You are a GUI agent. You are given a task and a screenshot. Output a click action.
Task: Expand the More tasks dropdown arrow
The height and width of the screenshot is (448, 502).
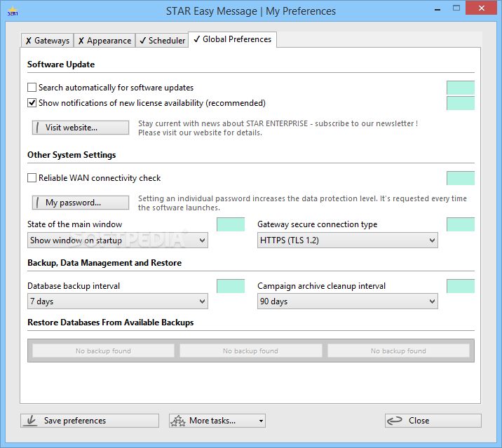pos(262,421)
